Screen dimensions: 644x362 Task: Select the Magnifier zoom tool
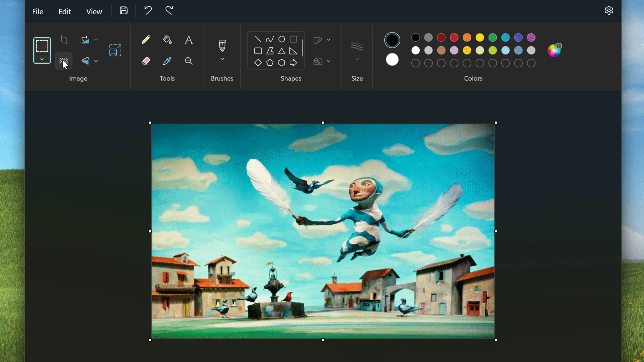point(189,61)
